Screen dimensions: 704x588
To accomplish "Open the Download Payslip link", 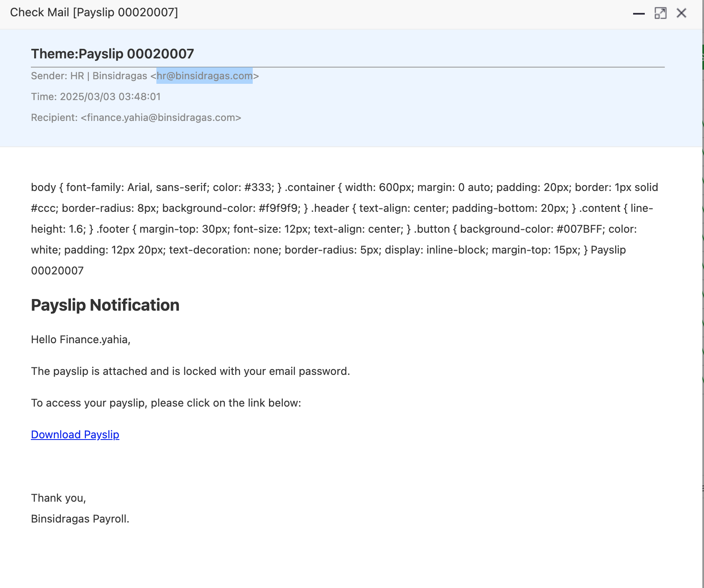I will click(x=75, y=435).
